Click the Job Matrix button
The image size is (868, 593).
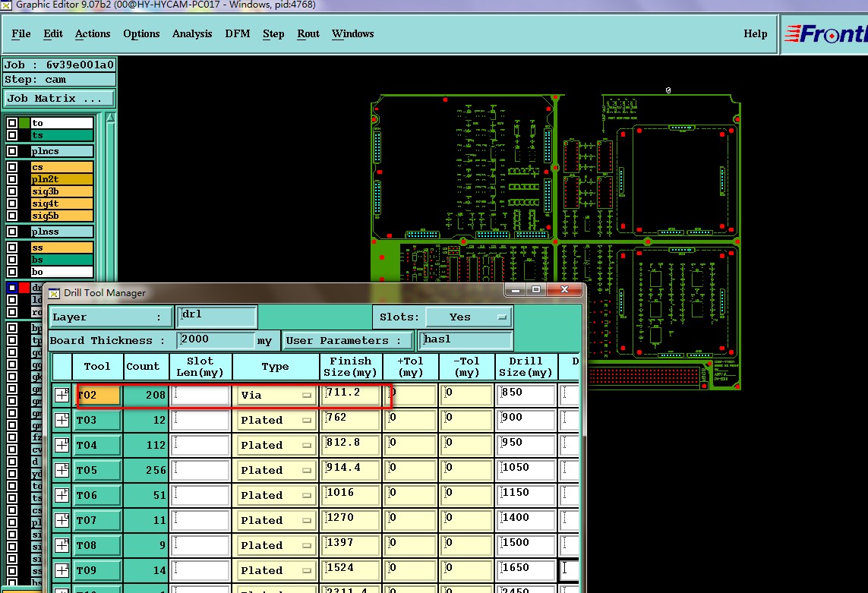point(58,99)
